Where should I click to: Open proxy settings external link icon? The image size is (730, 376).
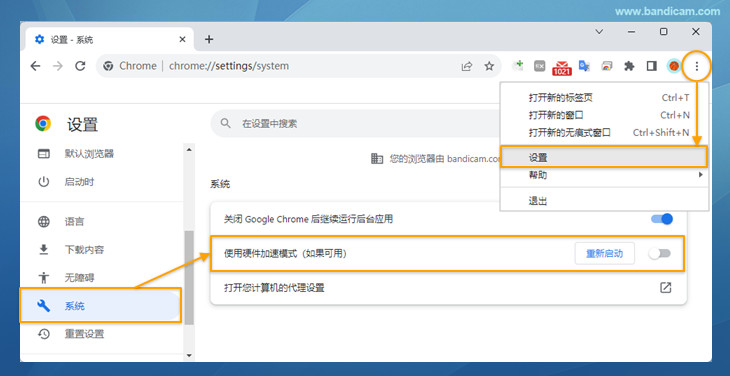click(666, 288)
